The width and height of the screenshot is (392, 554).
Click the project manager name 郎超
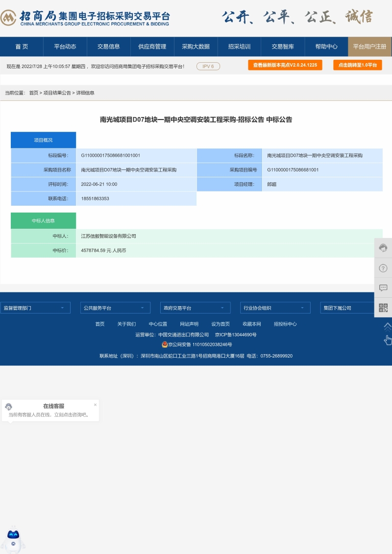[x=272, y=184]
